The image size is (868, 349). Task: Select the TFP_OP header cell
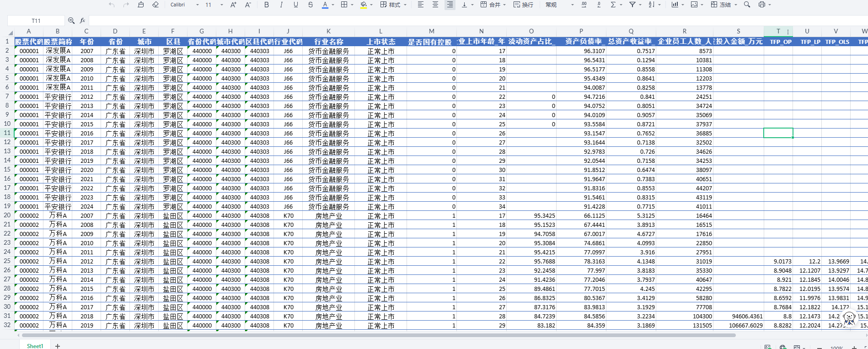tap(778, 42)
